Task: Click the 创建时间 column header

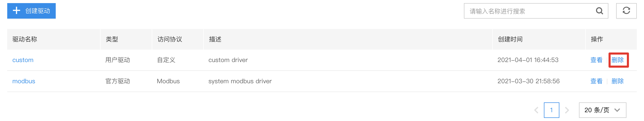Action: [x=510, y=39]
